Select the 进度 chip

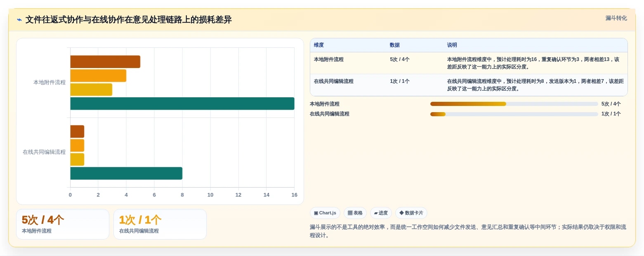click(381, 213)
